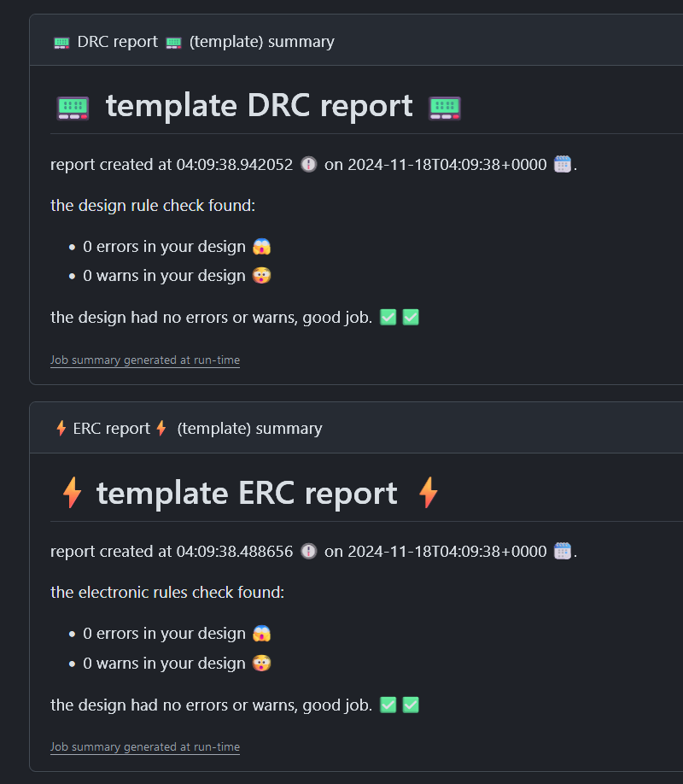The image size is (683, 784).
Task: Click the emoji beside ERC "0 warns in your design"
Action: [x=261, y=663]
